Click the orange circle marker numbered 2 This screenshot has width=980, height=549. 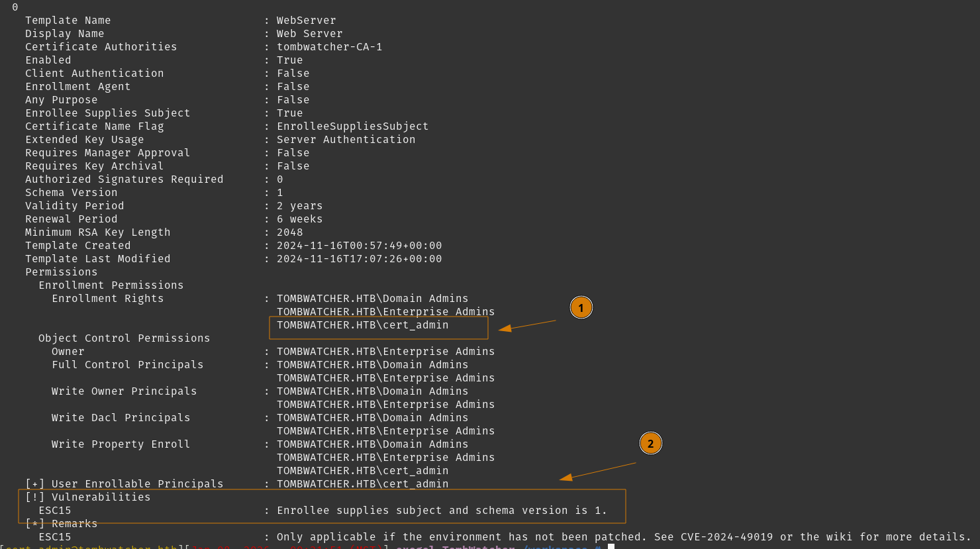pyautogui.click(x=650, y=443)
